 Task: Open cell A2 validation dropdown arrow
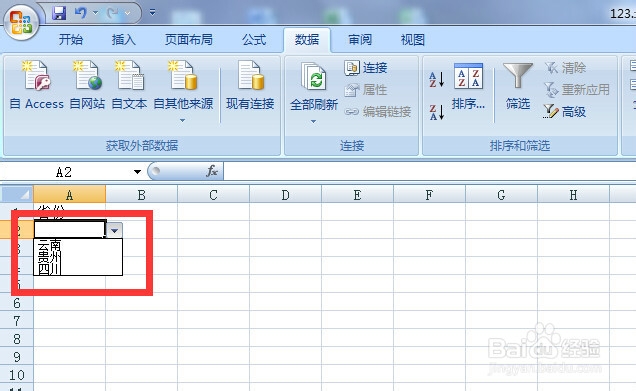coord(114,230)
